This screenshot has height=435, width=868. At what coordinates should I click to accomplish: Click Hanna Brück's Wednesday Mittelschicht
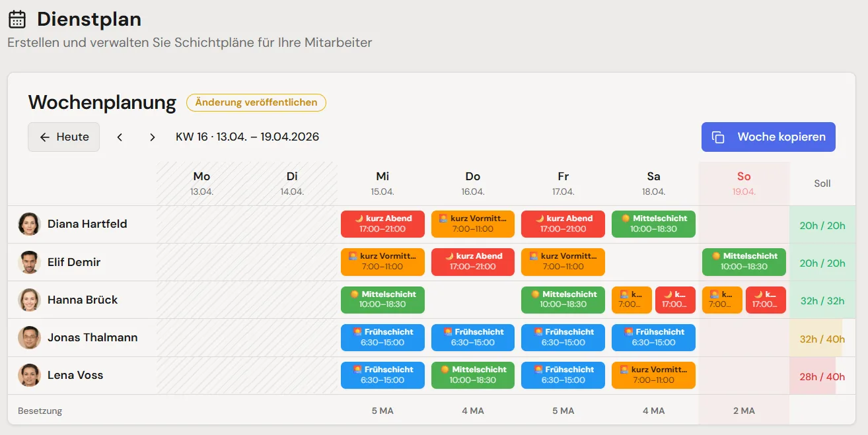pyautogui.click(x=382, y=300)
